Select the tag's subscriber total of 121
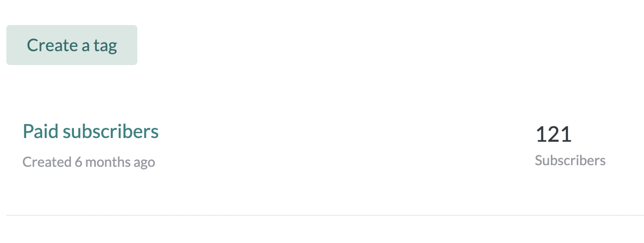 tap(553, 134)
